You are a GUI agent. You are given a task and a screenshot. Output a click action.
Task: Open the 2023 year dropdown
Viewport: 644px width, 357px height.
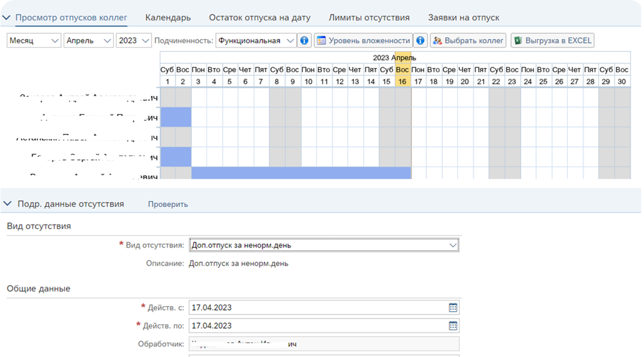[134, 41]
